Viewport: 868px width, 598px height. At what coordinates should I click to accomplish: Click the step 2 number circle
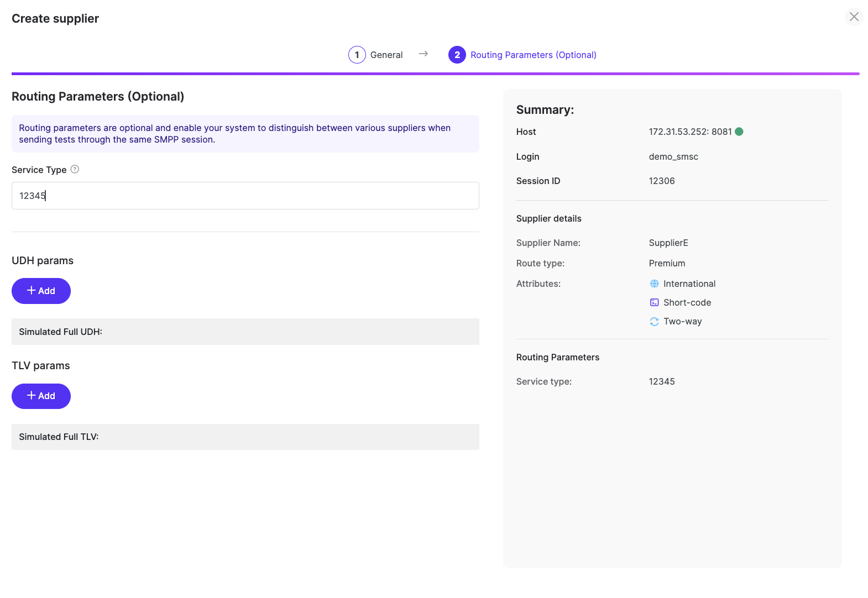click(457, 55)
